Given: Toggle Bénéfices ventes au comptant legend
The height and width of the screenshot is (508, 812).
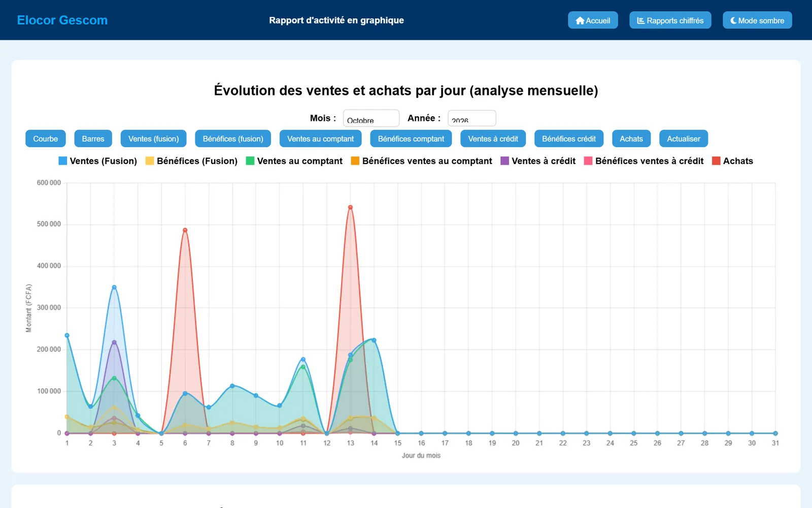Looking at the screenshot, I should pyautogui.click(x=421, y=161).
